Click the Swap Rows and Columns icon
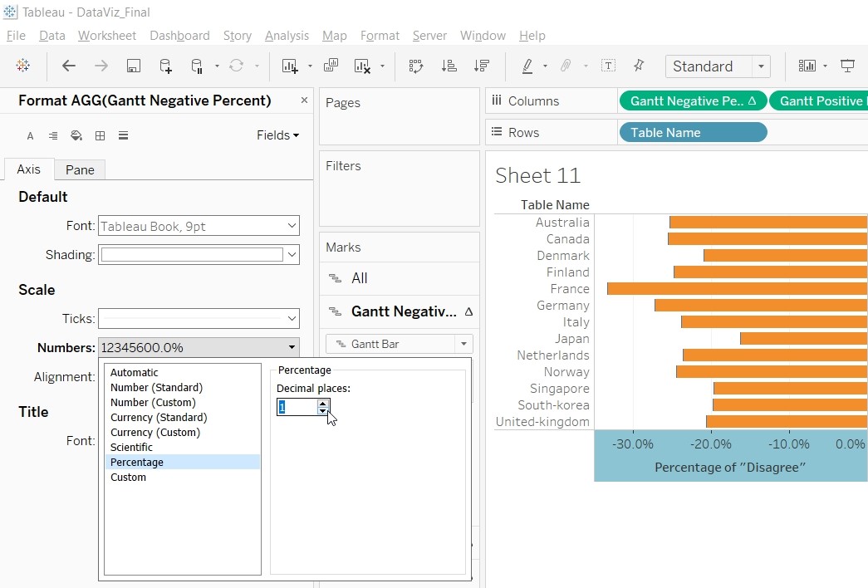Image resolution: width=868 pixels, height=588 pixels. tap(416, 66)
